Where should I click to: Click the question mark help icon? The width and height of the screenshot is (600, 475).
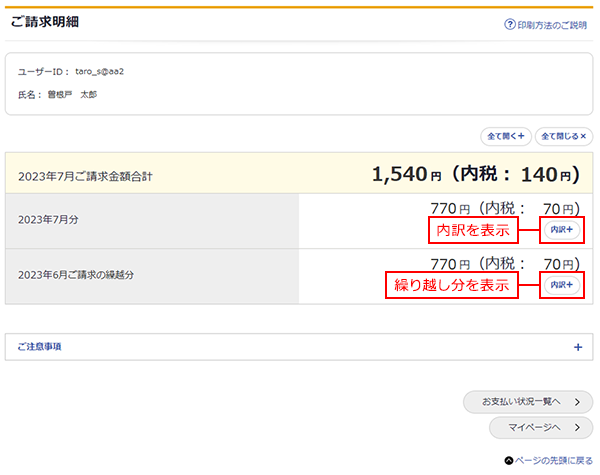click(510, 25)
